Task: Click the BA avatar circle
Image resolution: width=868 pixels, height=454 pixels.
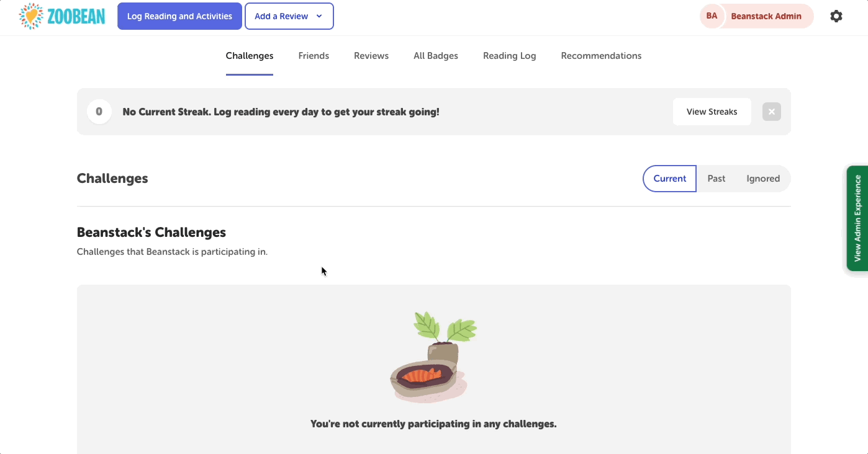Action: (711, 16)
